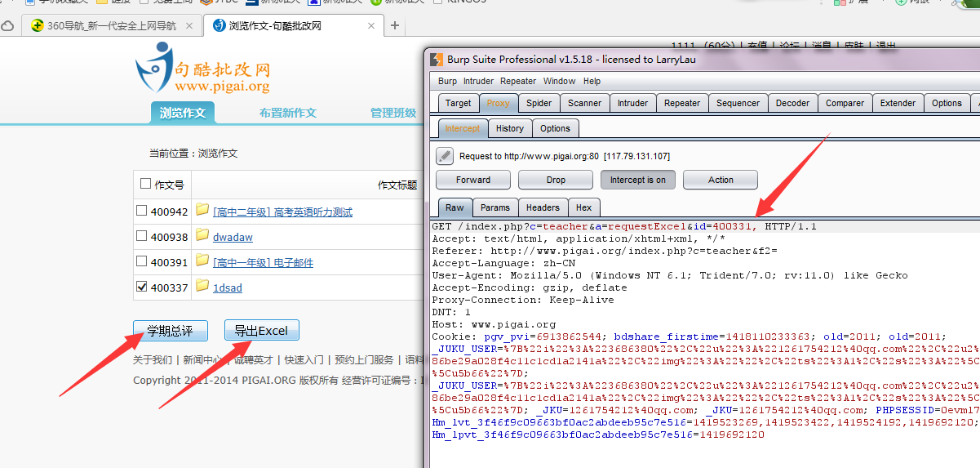Click the cloud icon left of browser tabs

click(7, 26)
